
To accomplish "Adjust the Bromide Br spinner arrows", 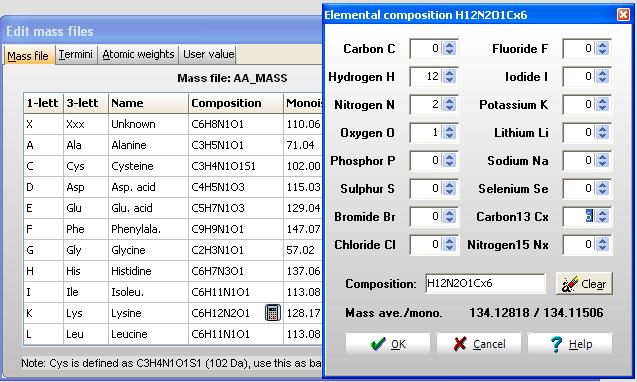I will (449, 217).
